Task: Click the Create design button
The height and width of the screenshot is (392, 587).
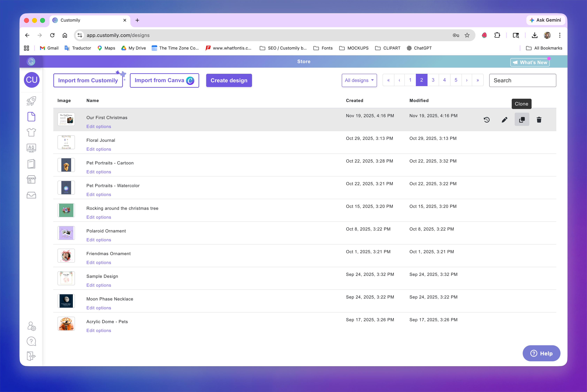Action: pos(229,81)
